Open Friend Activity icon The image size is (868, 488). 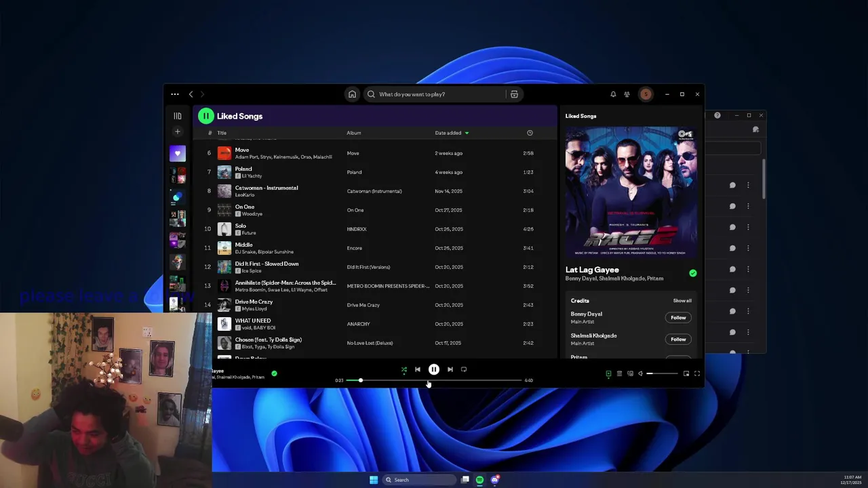(x=627, y=94)
